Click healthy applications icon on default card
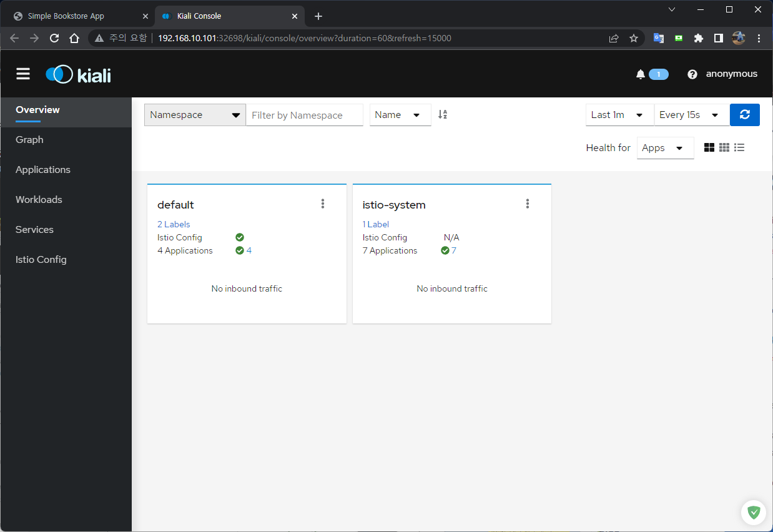 [240, 250]
